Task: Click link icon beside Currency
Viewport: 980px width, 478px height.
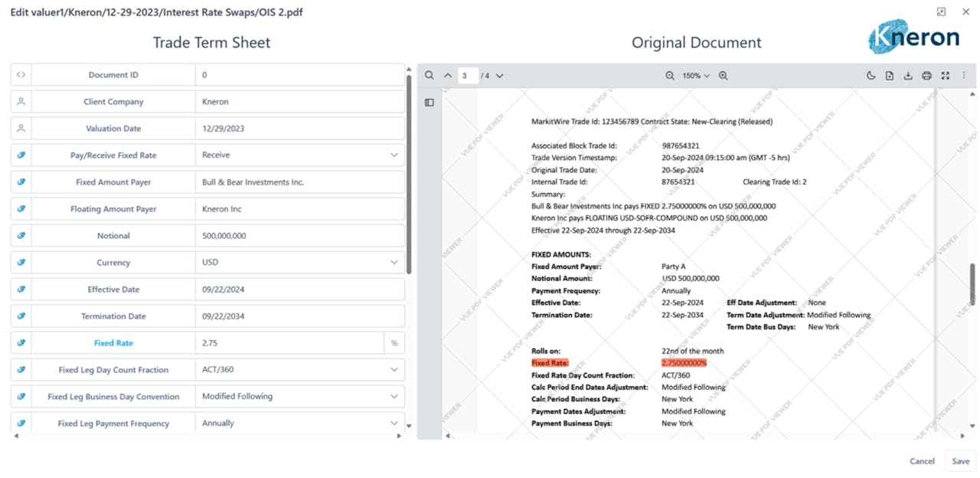Action: coord(21,263)
